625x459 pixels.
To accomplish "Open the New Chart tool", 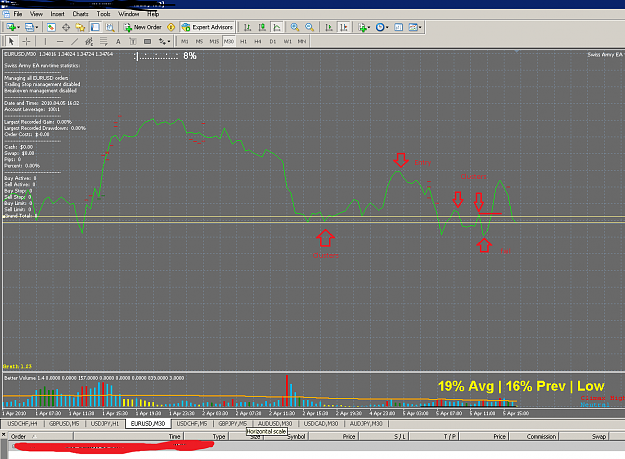I will pyautogui.click(x=11, y=27).
